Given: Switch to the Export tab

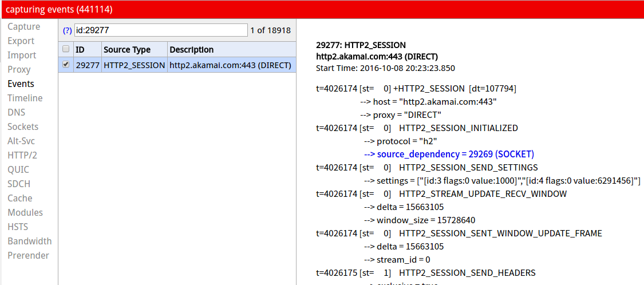Looking at the screenshot, I should coord(21,41).
